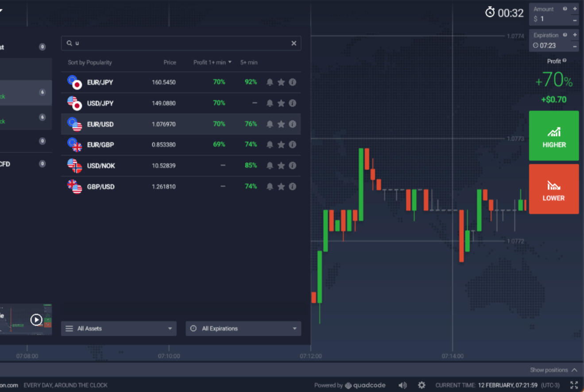Screen dimensions: 584x392
Task: Star USD/JPY as a favorite
Action: 281,103
